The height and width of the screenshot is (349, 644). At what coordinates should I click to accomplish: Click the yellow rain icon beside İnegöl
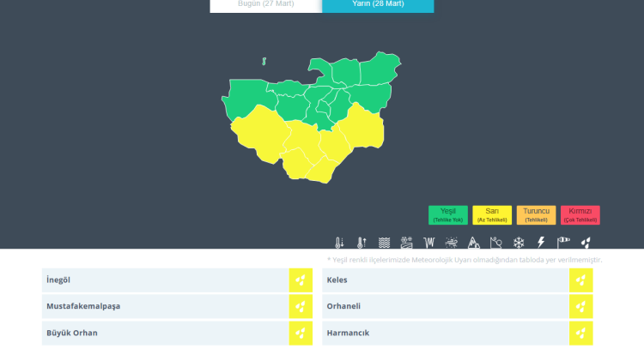coord(301,280)
